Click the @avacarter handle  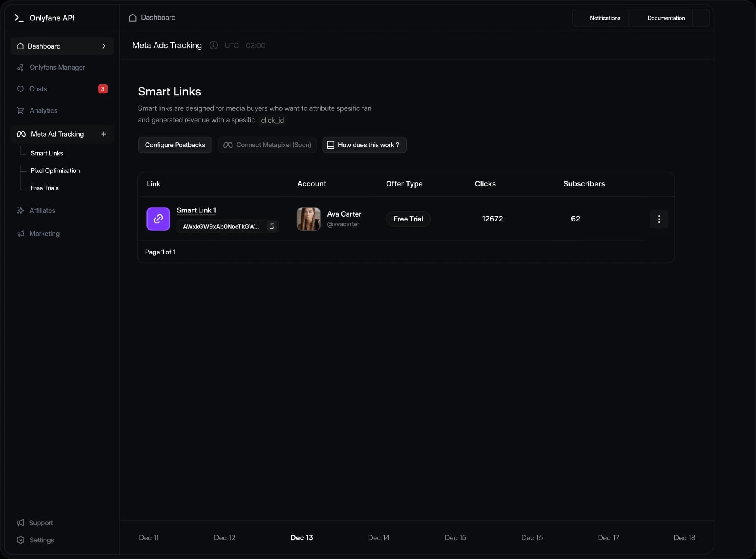click(x=343, y=224)
